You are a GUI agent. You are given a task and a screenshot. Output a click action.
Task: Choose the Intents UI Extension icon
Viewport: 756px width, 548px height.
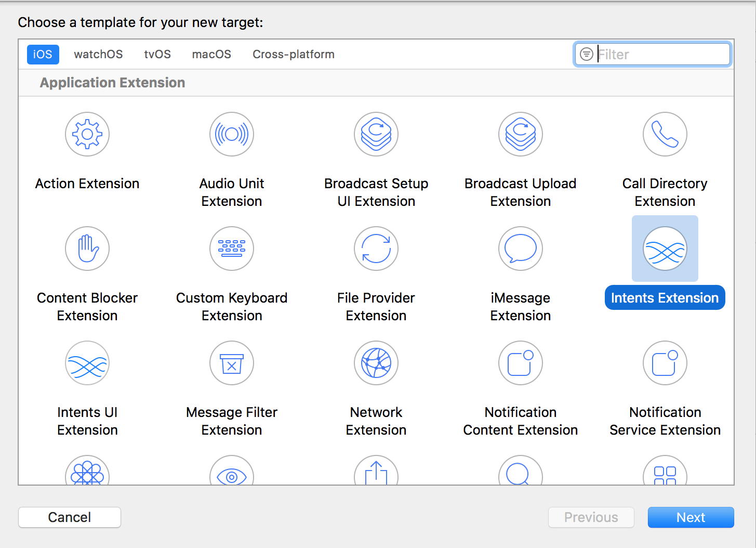coord(87,363)
